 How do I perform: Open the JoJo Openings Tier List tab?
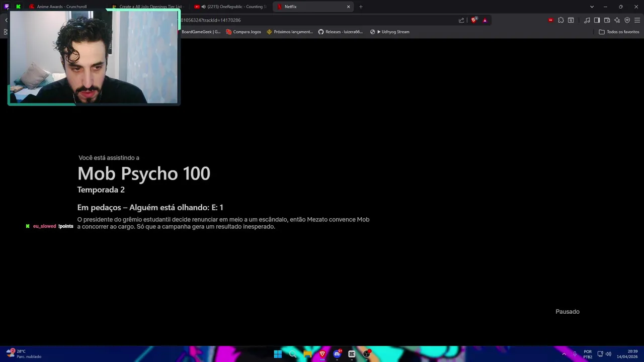coord(148,7)
